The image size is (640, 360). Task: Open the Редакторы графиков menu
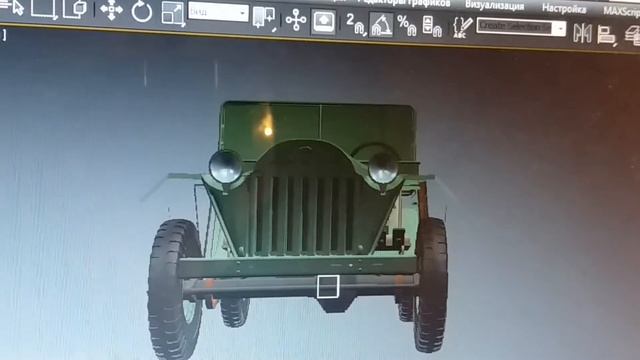tap(403, 3)
